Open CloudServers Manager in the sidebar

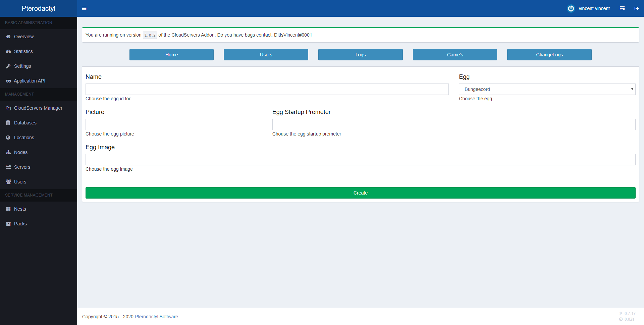point(38,108)
